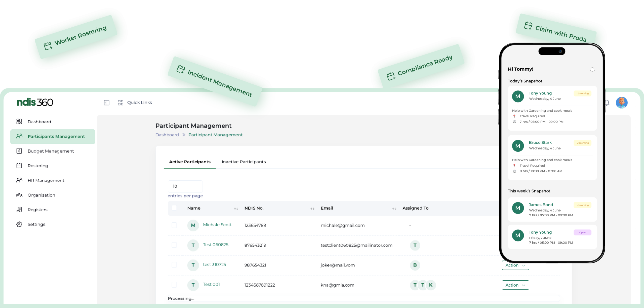Click the Registers icon in sidebar

point(19,210)
